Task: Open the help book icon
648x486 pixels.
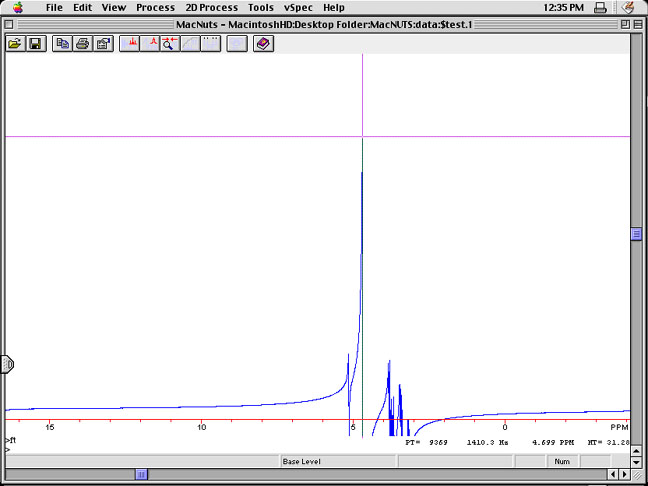Action: [x=263, y=44]
